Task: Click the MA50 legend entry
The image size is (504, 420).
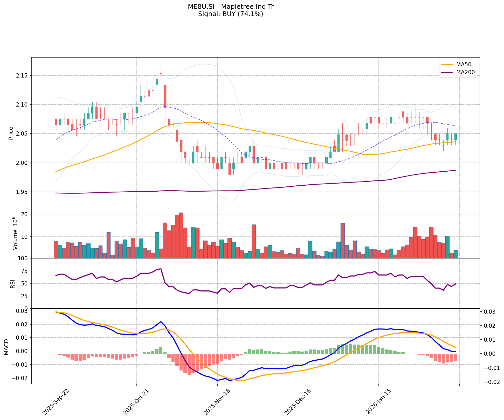Action: 464,64
